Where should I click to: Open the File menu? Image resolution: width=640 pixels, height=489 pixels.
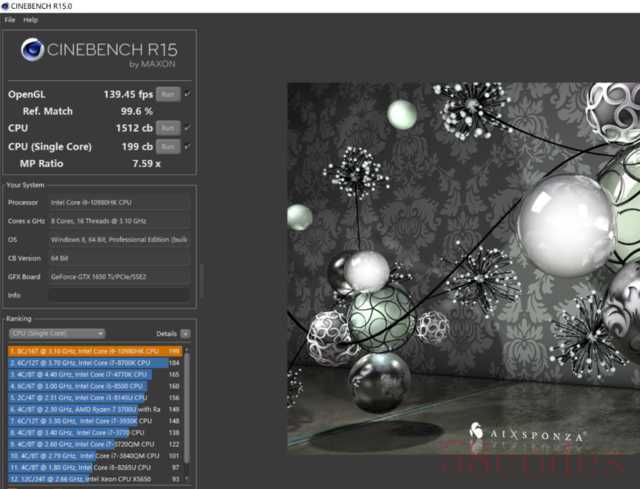[x=10, y=20]
